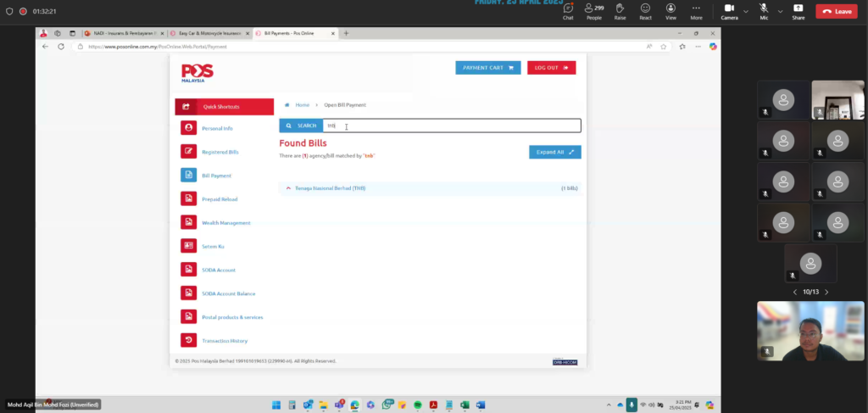Open the Payment Cart
The width and height of the screenshot is (868, 413).
(x=487, y=68)
